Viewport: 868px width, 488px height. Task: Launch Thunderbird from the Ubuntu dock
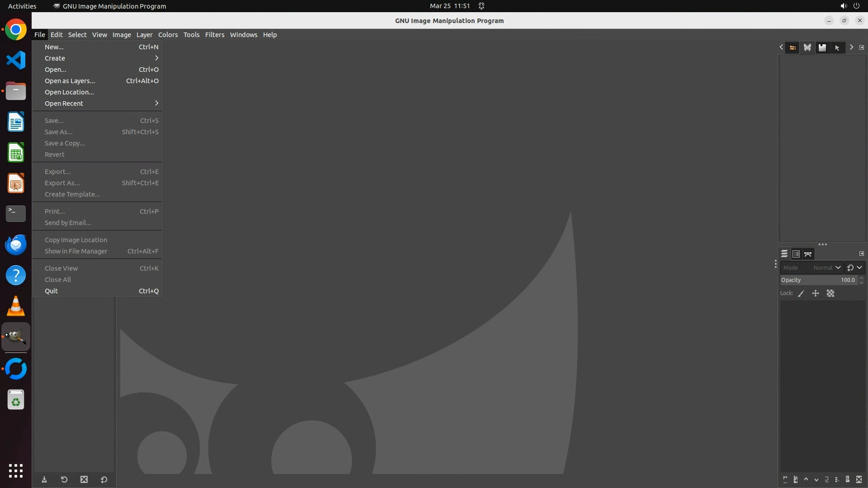tap(16, 244)
